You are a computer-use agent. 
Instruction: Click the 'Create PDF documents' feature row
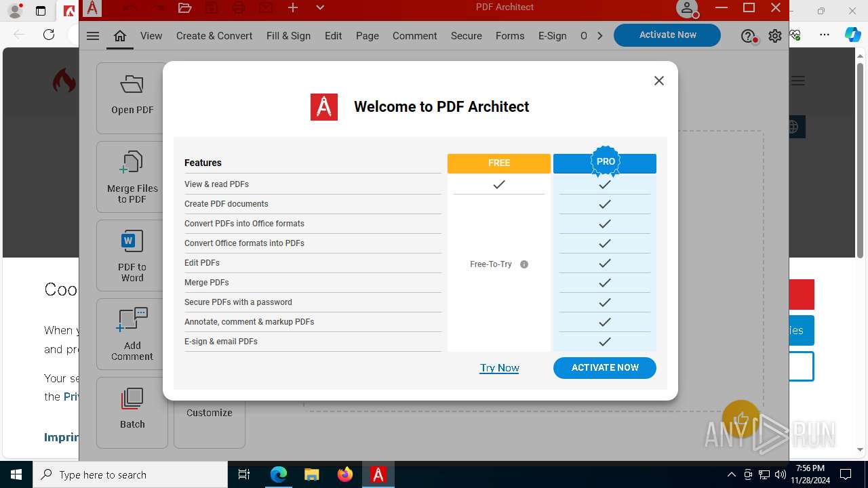pos(313,204)
